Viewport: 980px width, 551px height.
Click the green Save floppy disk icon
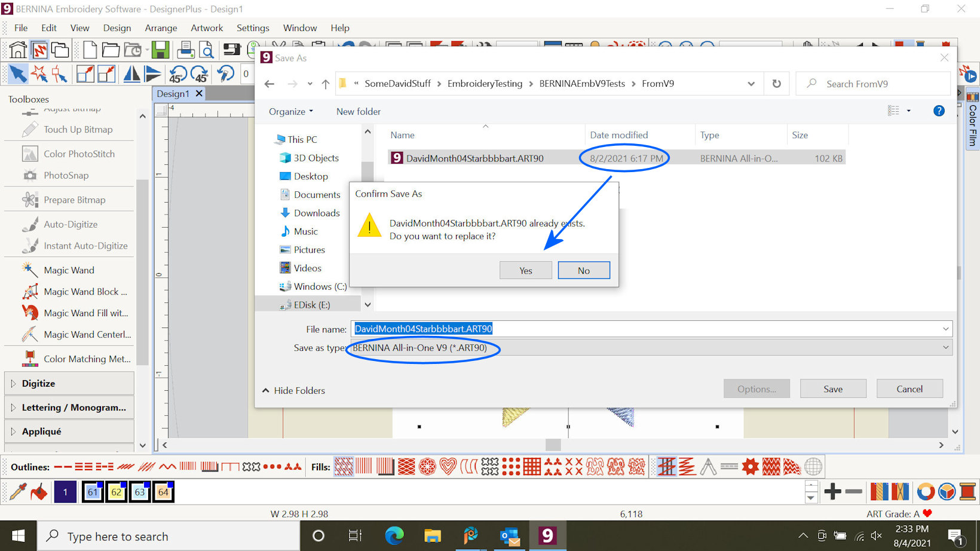point(160,50)
